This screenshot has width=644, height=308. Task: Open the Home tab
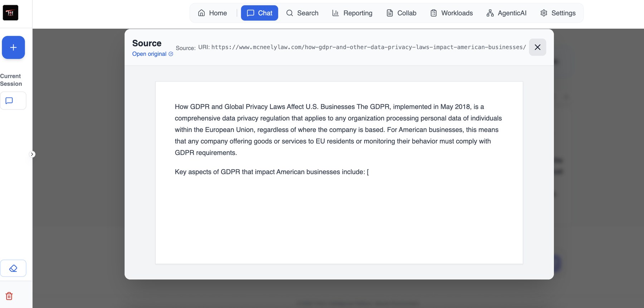213,13
